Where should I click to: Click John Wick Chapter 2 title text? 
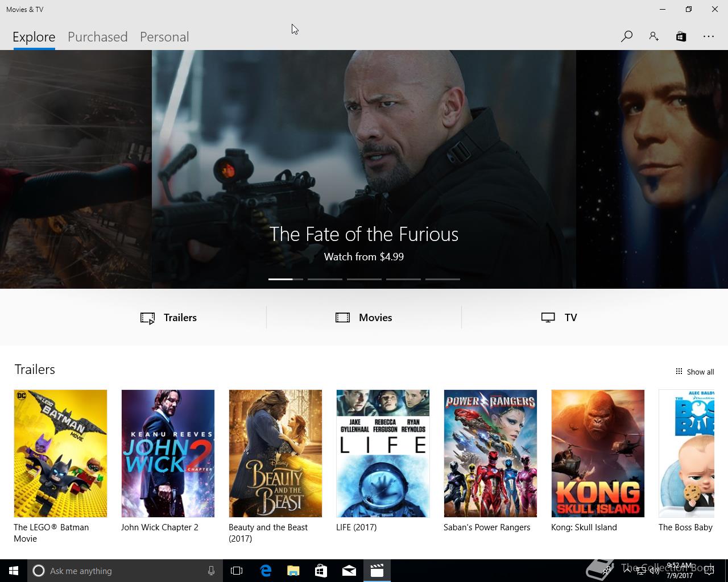coord(160,527)
